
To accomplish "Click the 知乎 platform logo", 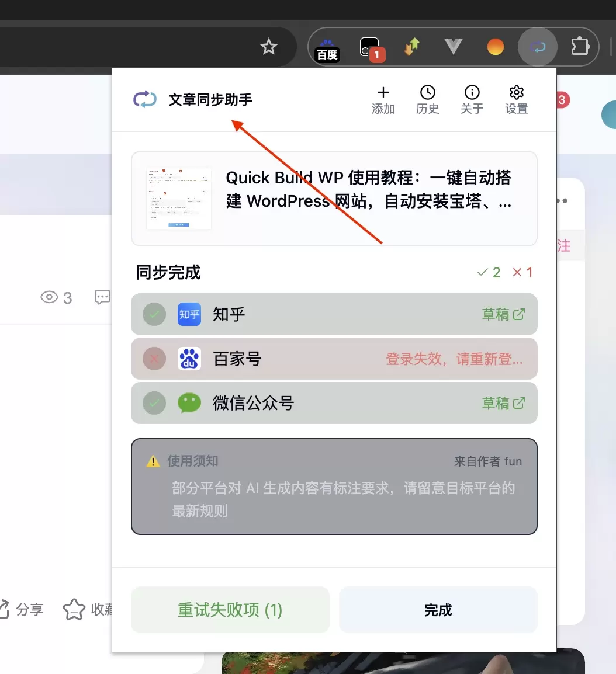I will [189, 314].
